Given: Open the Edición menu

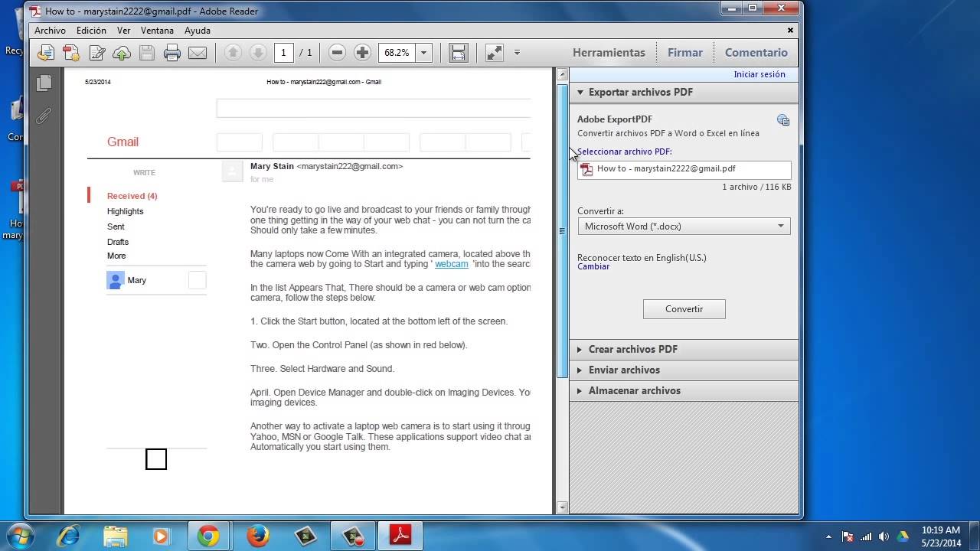Looking at the screenshot, I should pyautogui.click(x=91, y=31).
